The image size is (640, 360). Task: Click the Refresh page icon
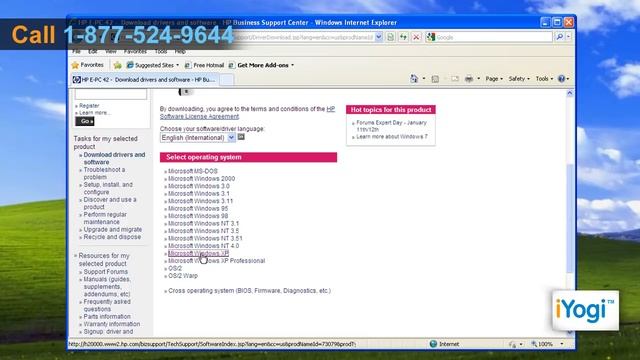(403, 37)
